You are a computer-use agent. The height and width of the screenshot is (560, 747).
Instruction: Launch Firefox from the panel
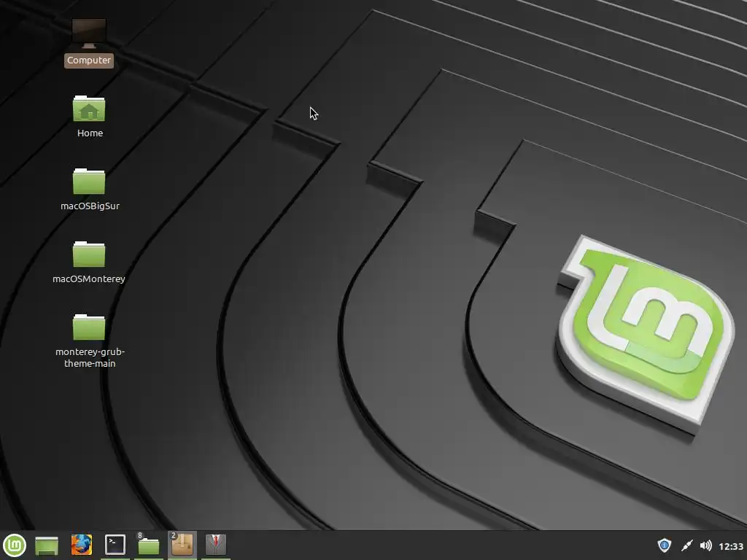(x=82, y=545)
